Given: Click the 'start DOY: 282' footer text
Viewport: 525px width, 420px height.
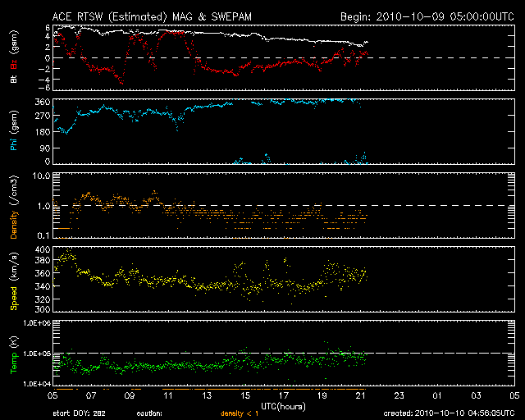Looking at the screenshot, I should click(79, 413).
